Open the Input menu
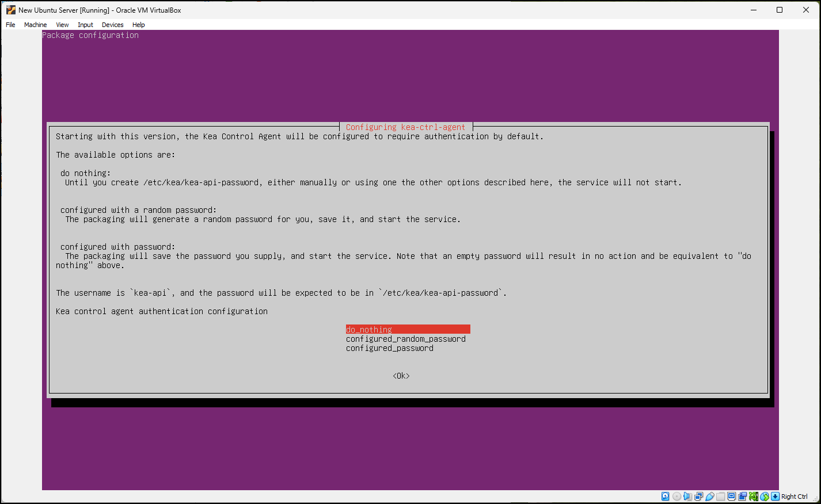821x504 pixels. (x=85, y=25)
